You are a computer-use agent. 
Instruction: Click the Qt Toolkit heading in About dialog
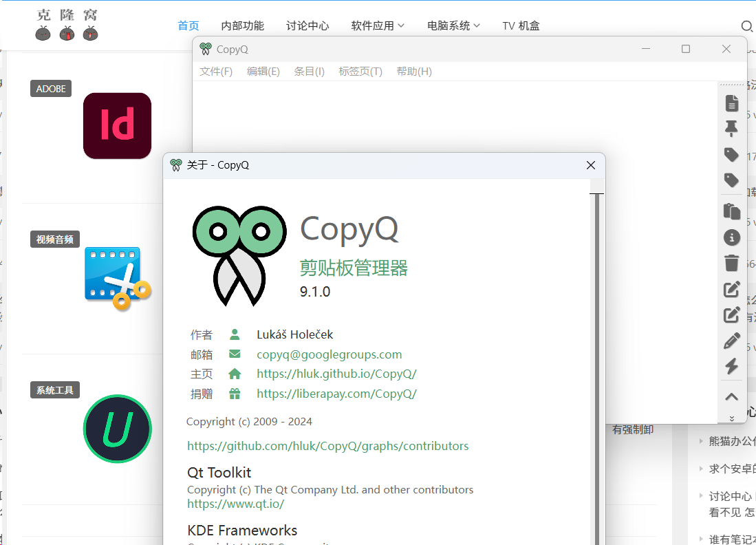tap(219, 472)
